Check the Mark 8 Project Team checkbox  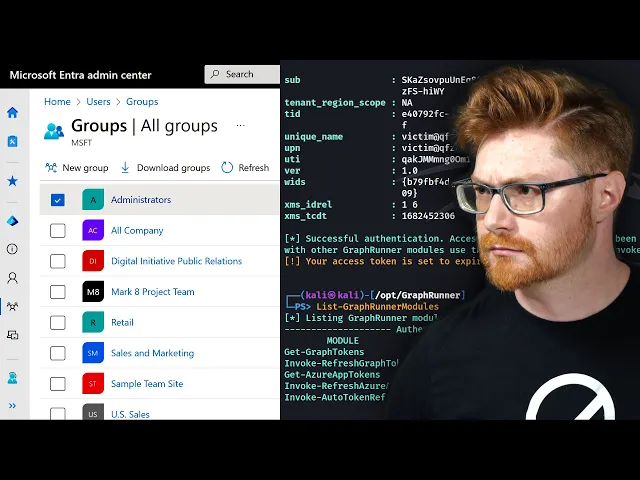coord(58,292)
